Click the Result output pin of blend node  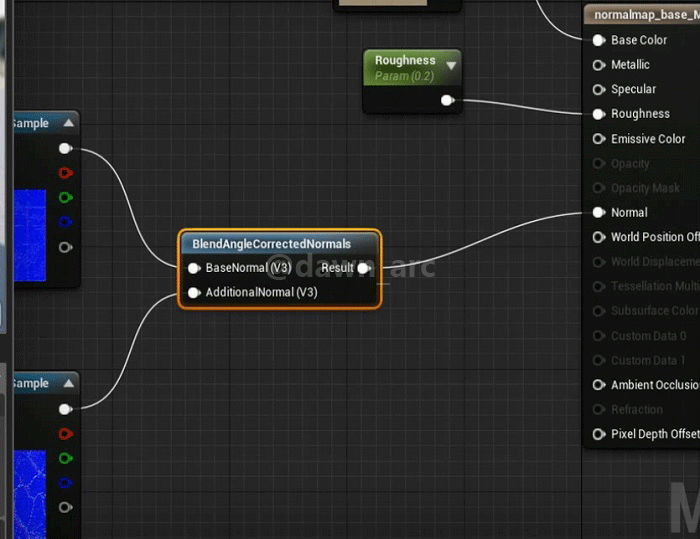364,268
